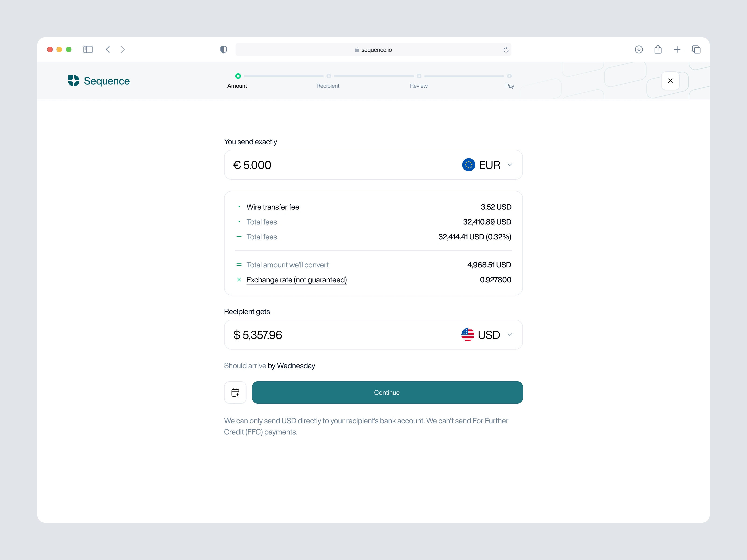Click the privacy shield icon
747x560 pixels.
(x=223, y=50)
